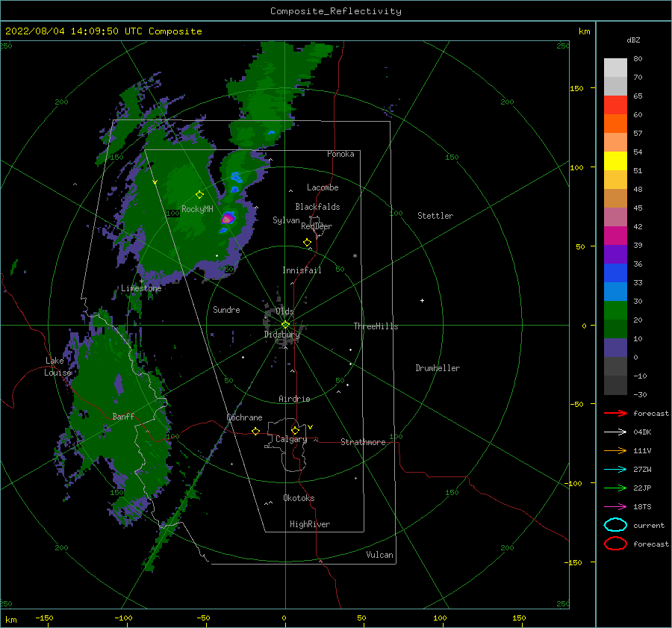Screen dimensions: 672x628
Task: Click the indigo 10 dBZ swatch
Action: [x=615, y=347]
